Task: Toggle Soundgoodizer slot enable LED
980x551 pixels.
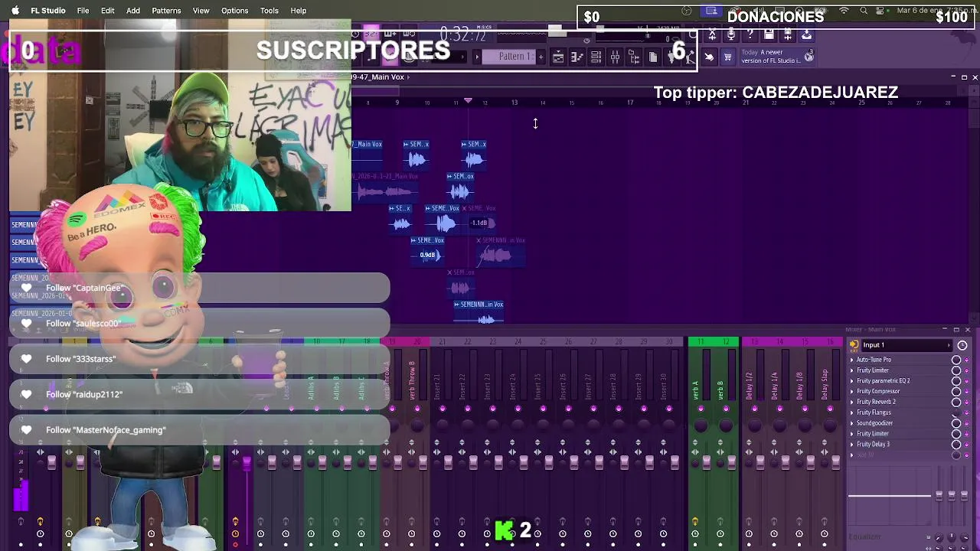Action: coord(967,423)
